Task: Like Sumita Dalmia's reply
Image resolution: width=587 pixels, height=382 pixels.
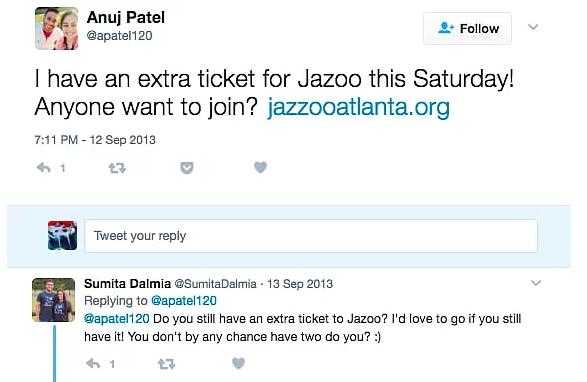Action: click(238, 363)
